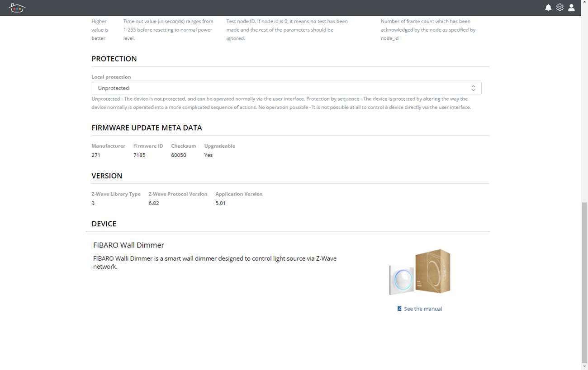Select the Z-Wave Protocol Version value 6.02
Image resolution: width=588 pixels, height=370 pixels.
click(x=154, y=203)
